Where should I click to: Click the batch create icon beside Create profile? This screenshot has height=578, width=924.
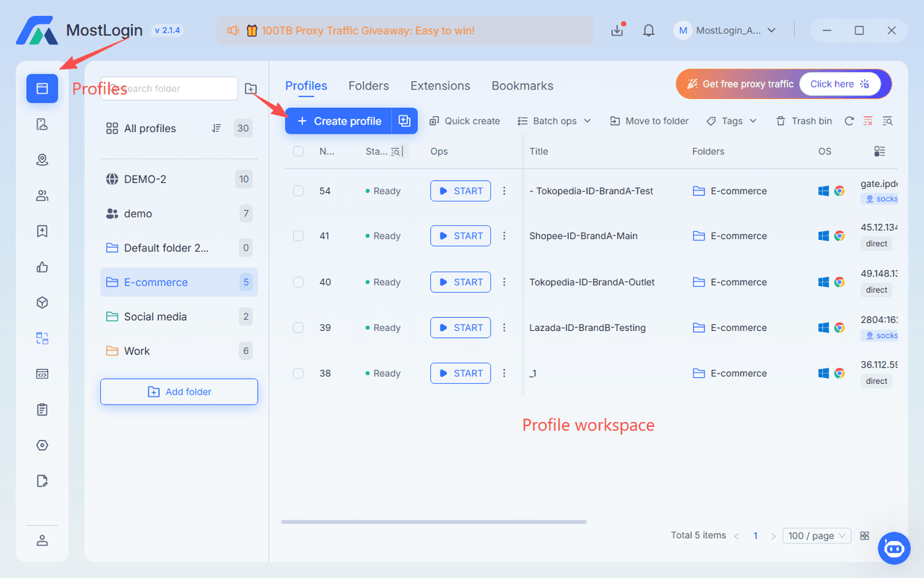tap(405, 121)
